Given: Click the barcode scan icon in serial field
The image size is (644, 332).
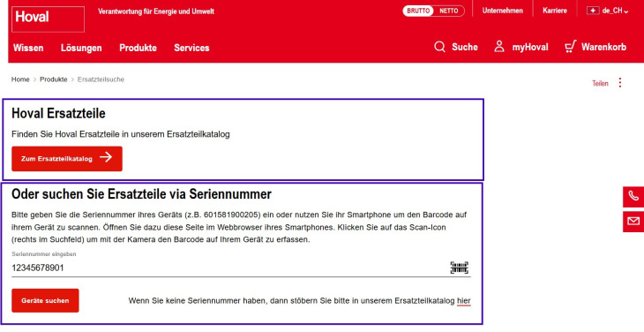Looking at the screenshot, I should tap(459, 268).
